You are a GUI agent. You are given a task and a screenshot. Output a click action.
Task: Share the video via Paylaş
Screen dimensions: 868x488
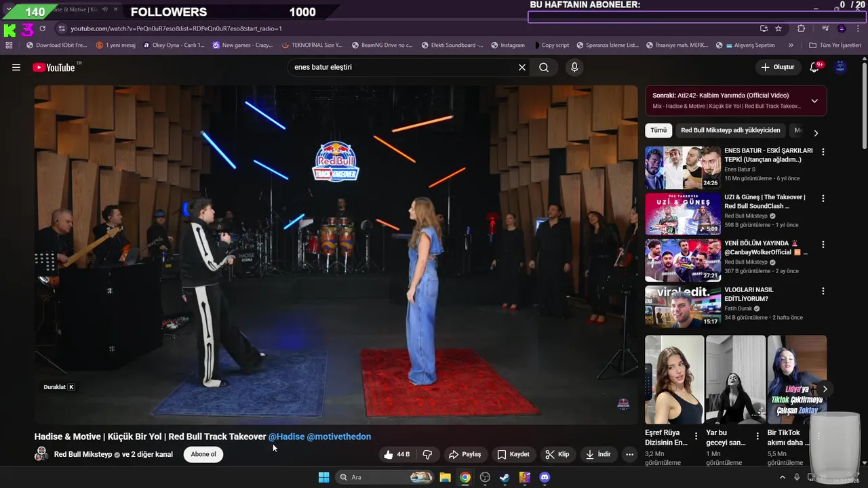click(x=465, y=455)
